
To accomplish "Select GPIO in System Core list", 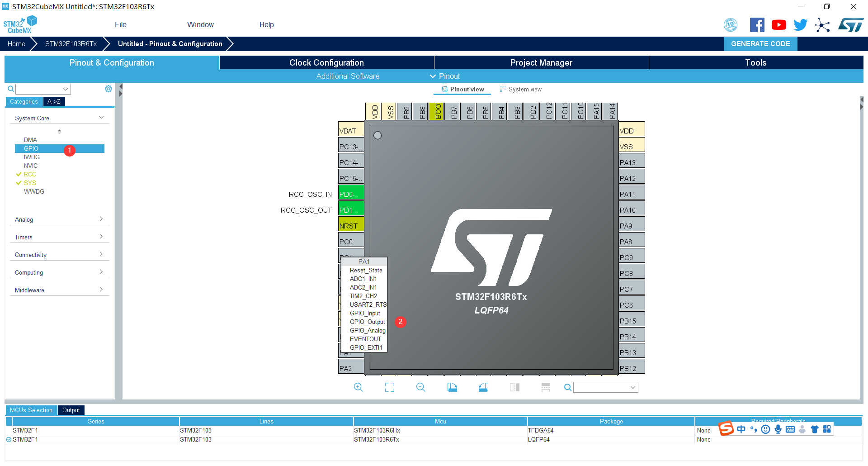I will [x=60, y=148].
